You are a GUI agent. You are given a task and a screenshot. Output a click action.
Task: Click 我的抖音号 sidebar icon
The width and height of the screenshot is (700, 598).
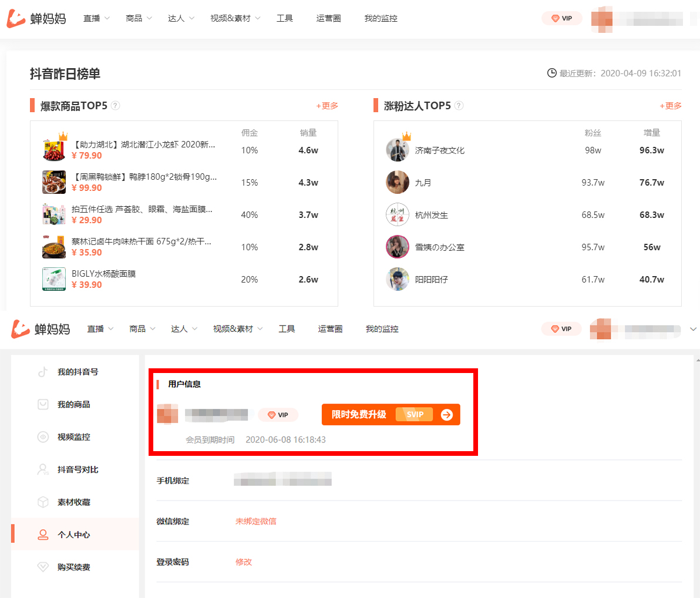click(43, 372)
